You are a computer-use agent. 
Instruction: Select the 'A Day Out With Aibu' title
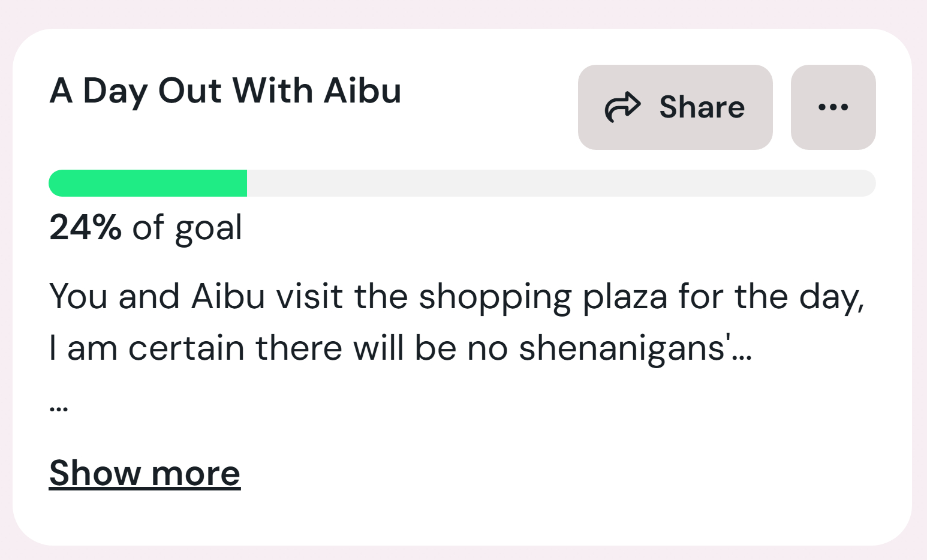coord(225,91)
